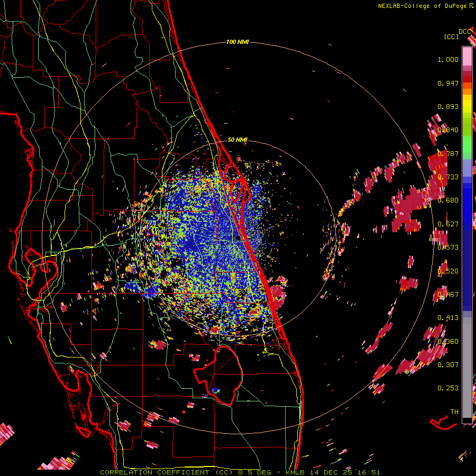Click the 0.680 legend value

coord(448,200)
